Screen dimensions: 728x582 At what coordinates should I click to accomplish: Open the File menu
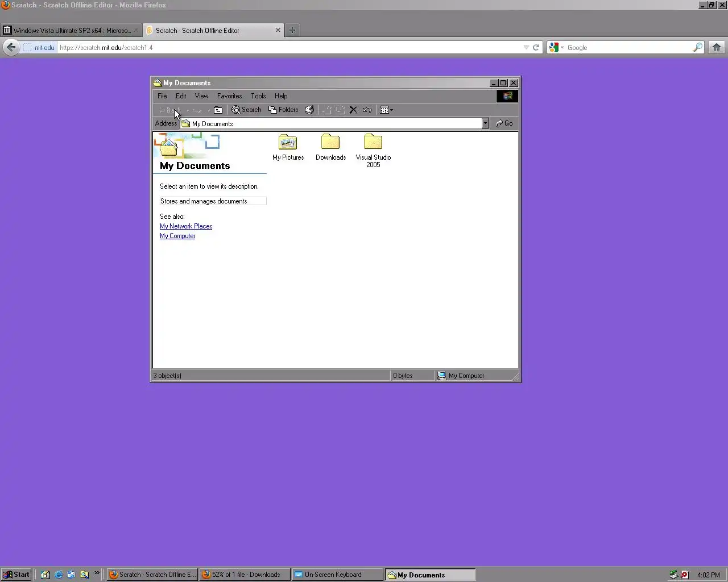(x=162, y=96)
